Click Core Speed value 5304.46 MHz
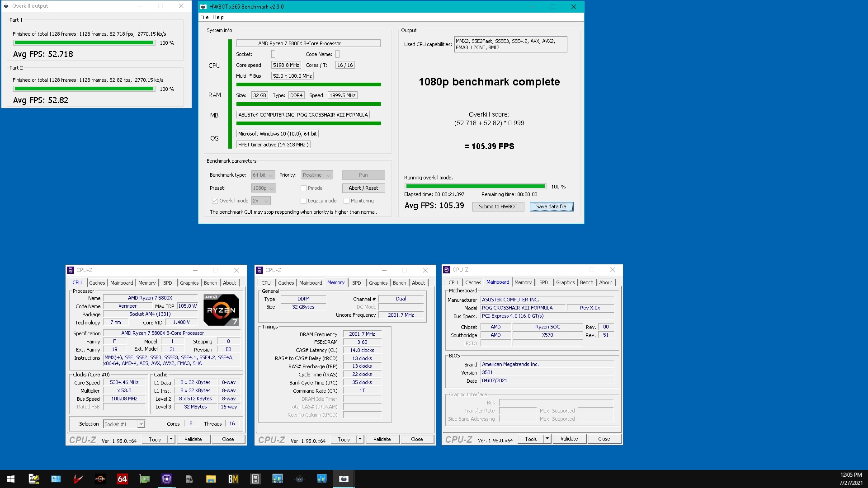The image size is (868, 488). pyautogui.click(x=124, y=383)
